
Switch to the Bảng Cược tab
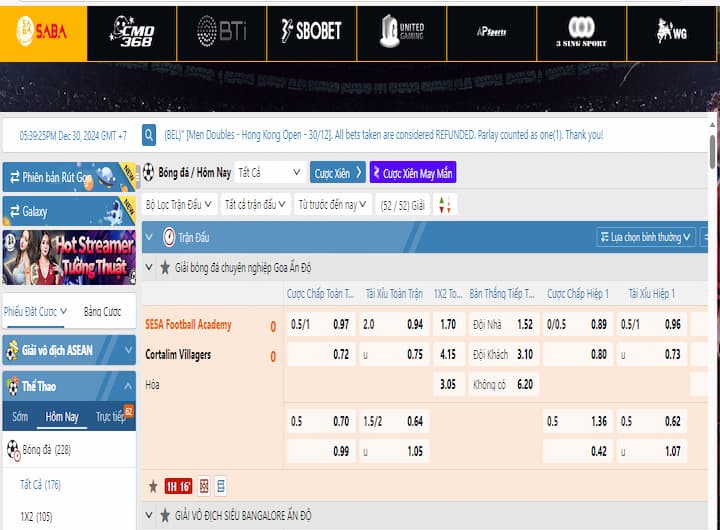coord(104,312)
